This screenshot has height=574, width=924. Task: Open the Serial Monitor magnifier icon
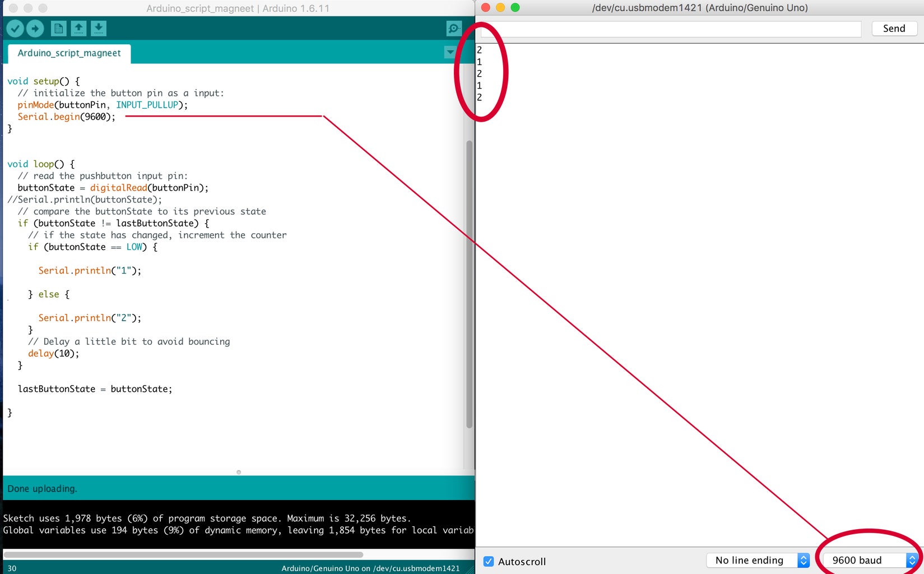click(x=453, y=28)
